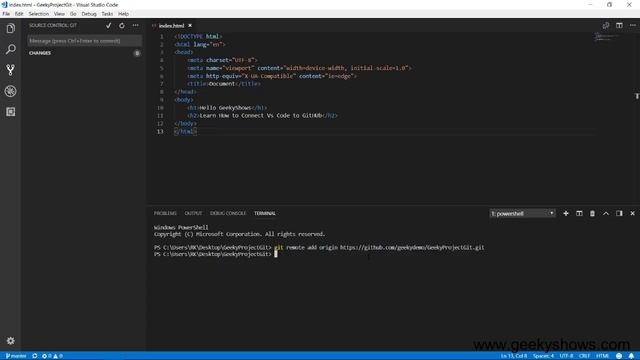
Task: Open the View menu
Action: point(59,14)
